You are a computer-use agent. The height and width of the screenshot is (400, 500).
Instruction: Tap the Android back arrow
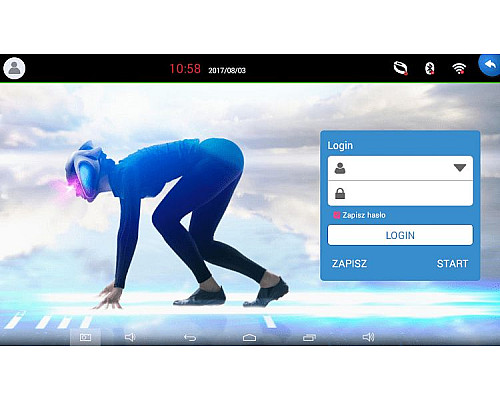[x=190, y=338]
